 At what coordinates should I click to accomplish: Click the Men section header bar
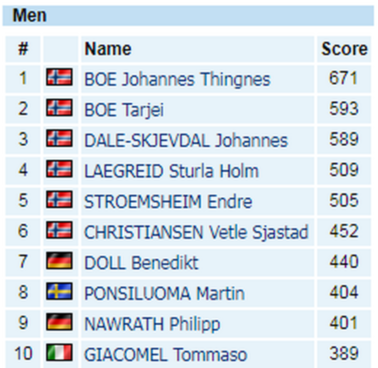pos(188,16)
